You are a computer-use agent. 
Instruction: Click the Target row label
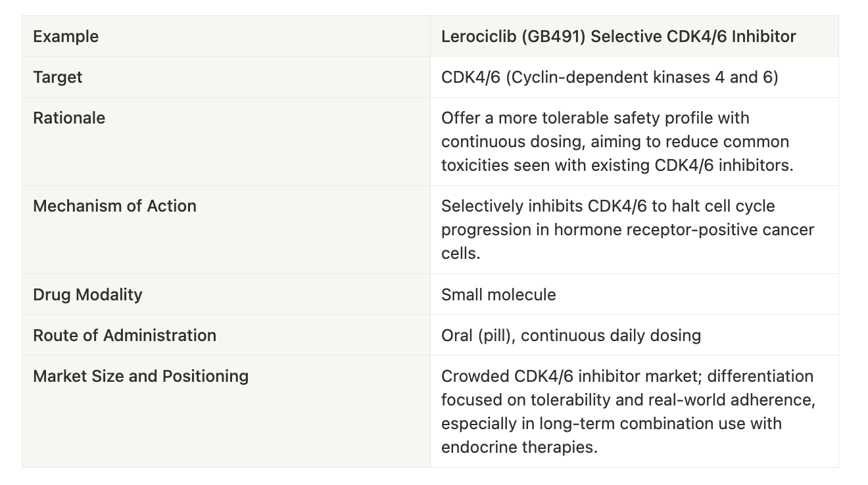coord(226,77)
